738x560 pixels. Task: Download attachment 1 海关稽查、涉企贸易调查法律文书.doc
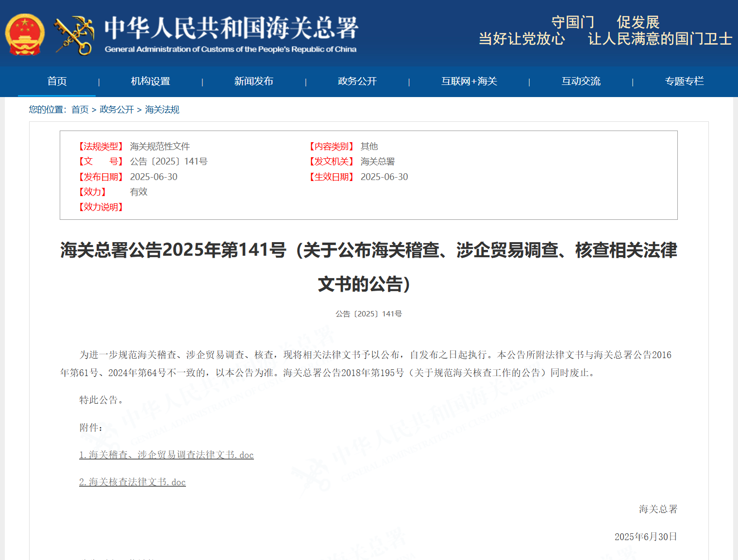pos(167,455)
